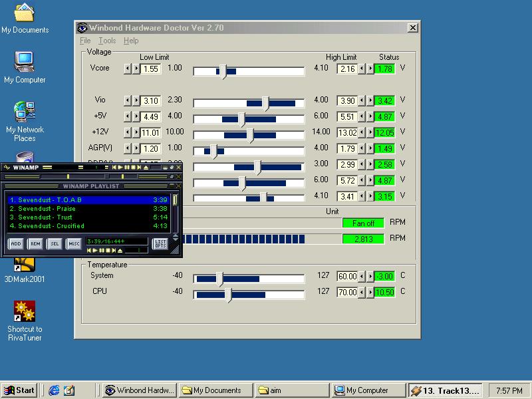
Task: Click the Vio low limit field 3.10
Action: [x=151, y=101]
